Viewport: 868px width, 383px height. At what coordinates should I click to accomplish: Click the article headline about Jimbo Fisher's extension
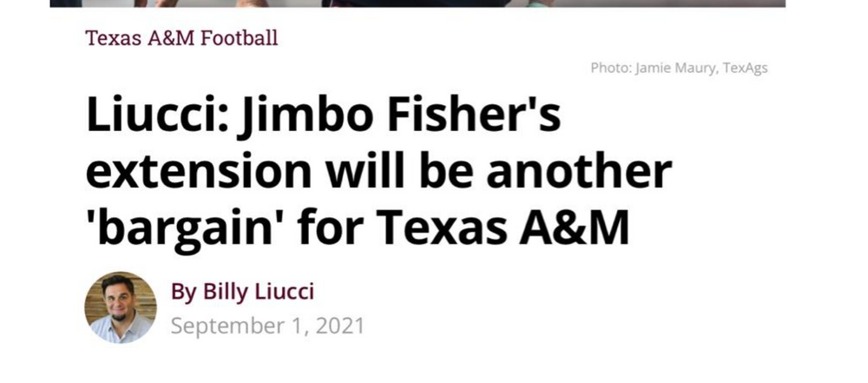(x=378, y=171)
